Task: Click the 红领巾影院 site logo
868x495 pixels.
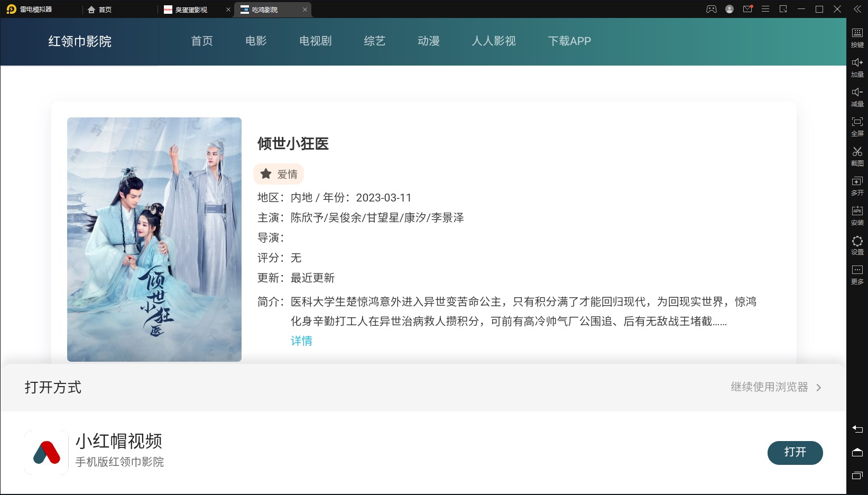Action: pos(80,41)
